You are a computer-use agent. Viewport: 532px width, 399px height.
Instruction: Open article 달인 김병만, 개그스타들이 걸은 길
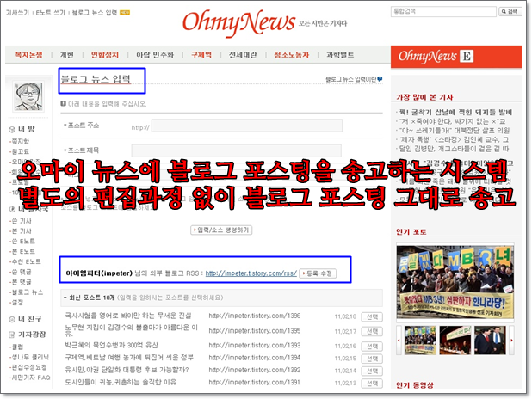pyautogui.click(x=454, y=149)
